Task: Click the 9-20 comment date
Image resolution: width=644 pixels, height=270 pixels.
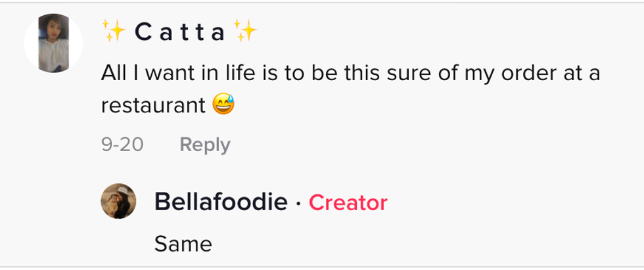Action: click(x=122, y=145)
